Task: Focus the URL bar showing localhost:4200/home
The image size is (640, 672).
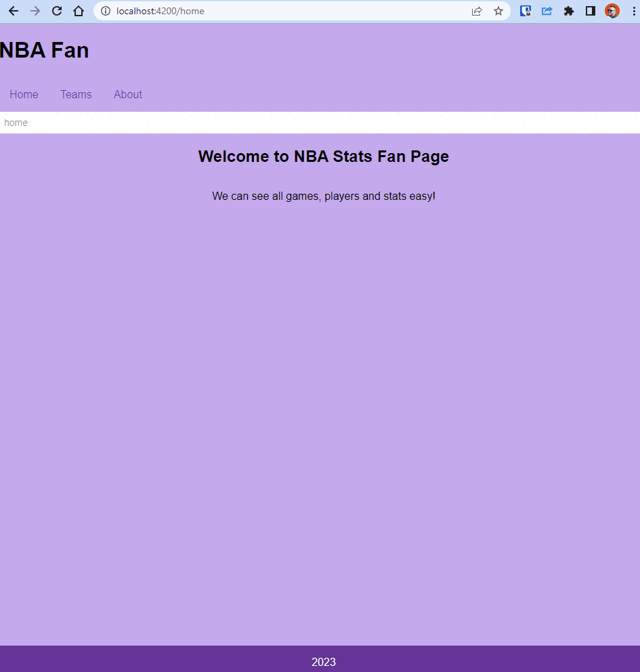Action: point(271,11)
